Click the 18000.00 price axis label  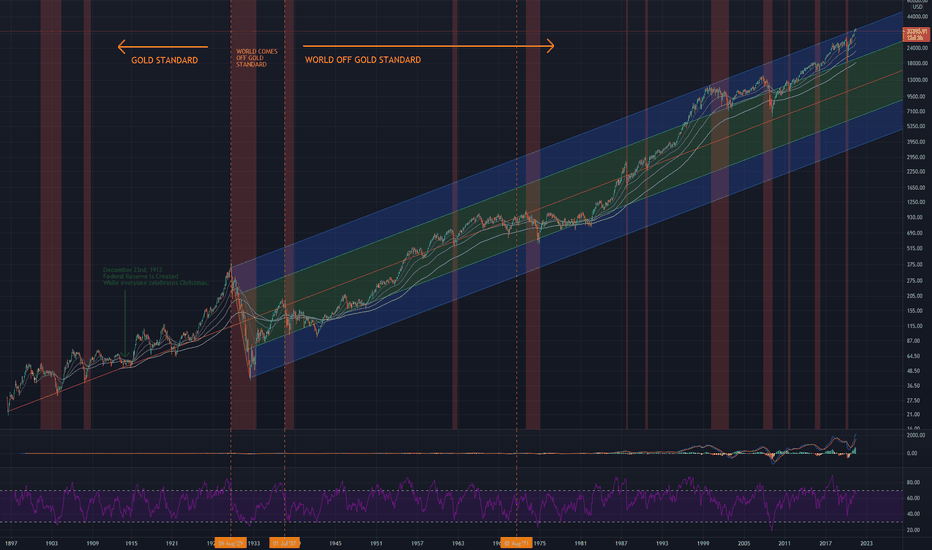[917, 64]
